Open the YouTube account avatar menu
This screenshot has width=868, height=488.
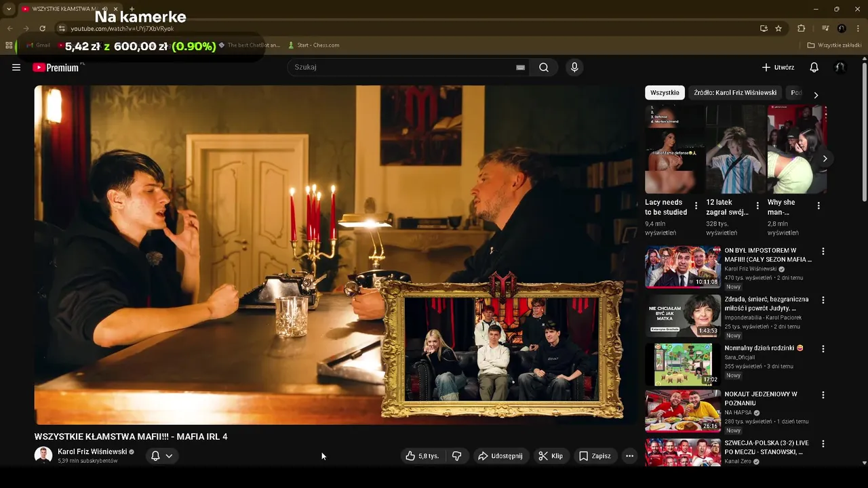click(840, 67)
